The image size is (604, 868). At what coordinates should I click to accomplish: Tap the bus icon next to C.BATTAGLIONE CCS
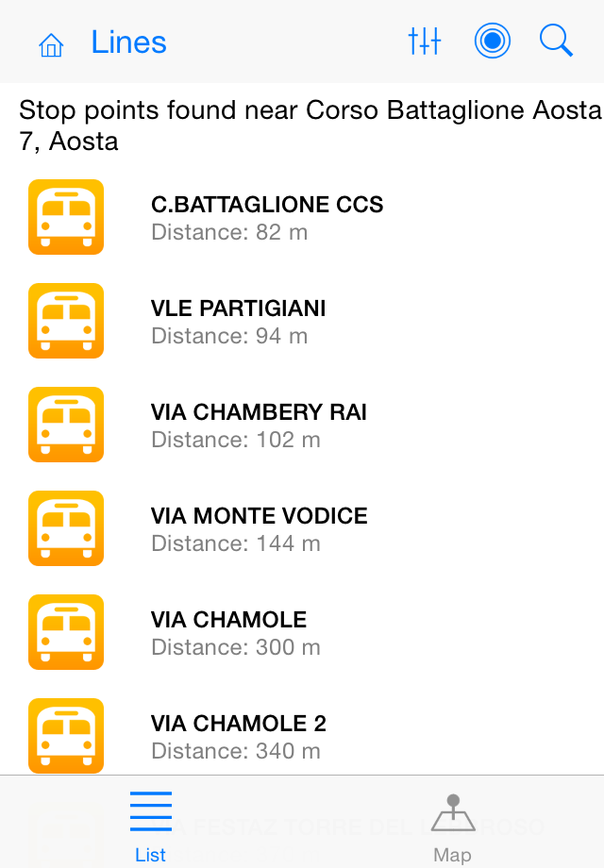click(x=65, y=217)
